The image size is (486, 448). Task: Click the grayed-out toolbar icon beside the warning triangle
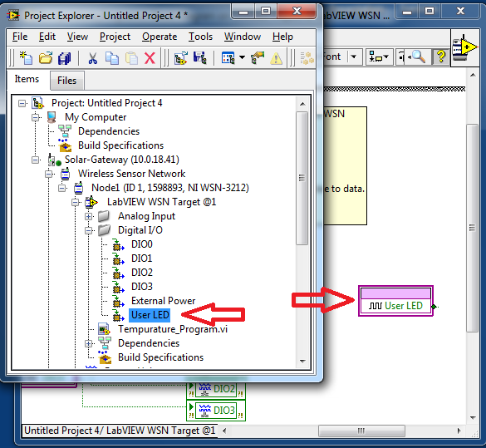pyautogui.click(x=307, y=58)
